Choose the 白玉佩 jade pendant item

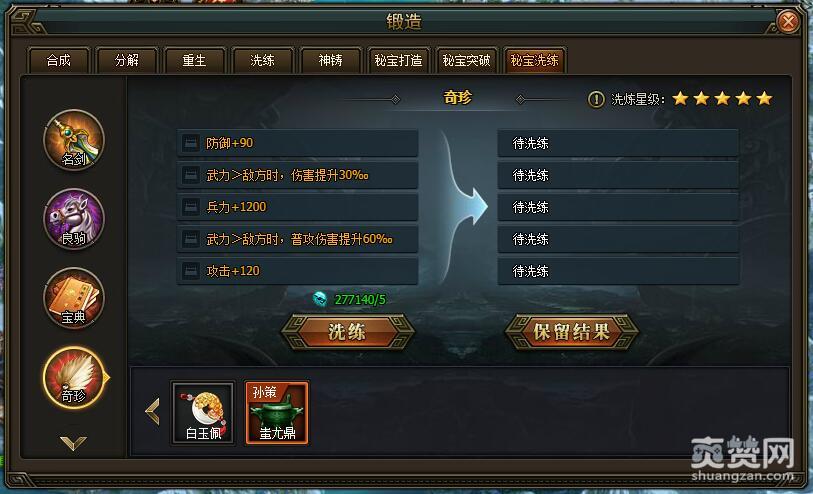click(203, 413)
